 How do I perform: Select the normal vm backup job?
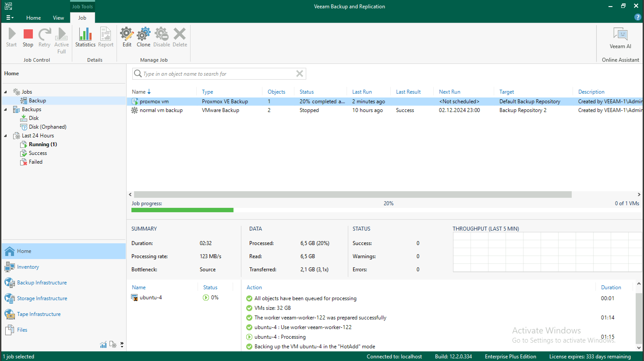pos(384,110)
